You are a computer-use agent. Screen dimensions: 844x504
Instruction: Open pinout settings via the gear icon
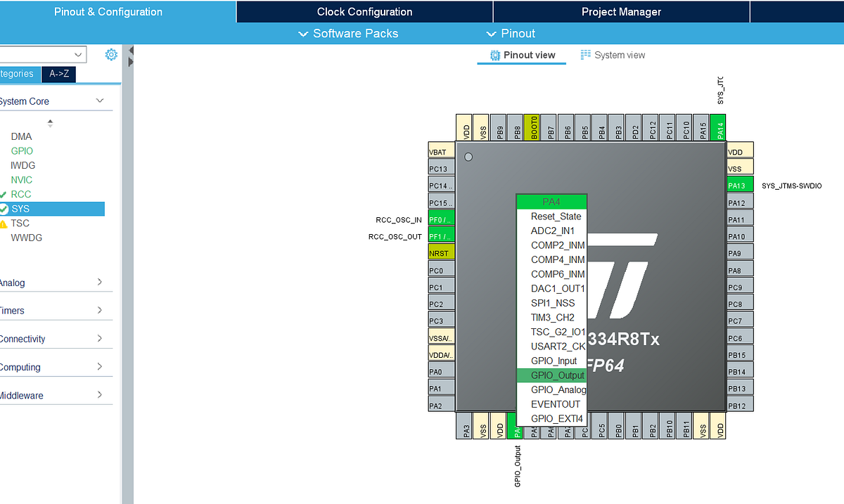pos(110,54)
